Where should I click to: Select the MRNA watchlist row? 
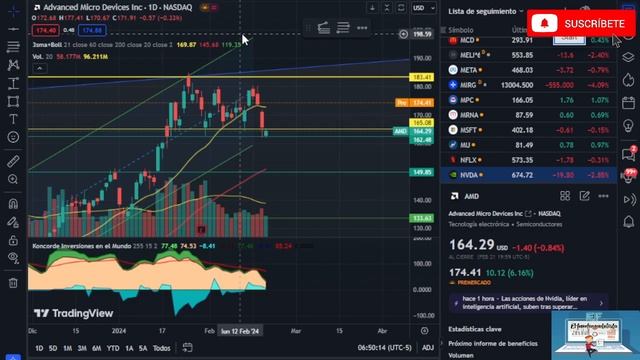pos(529,115)
